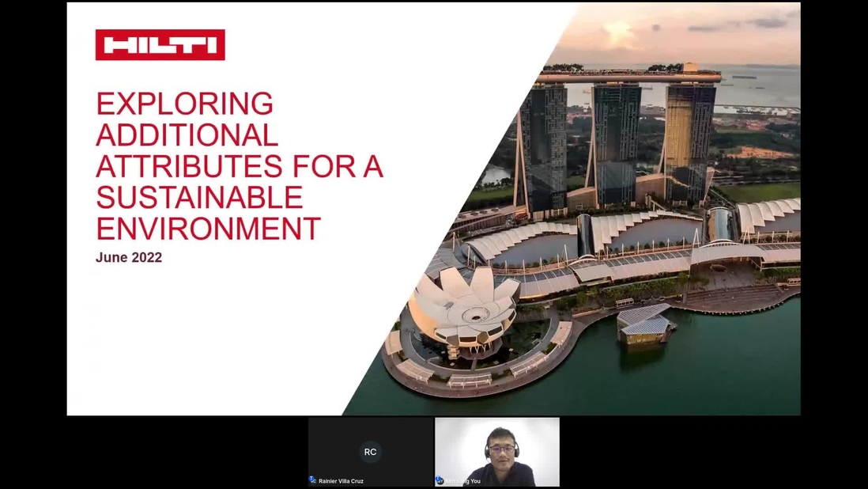Screen dimensions: 868x489
Task: Click the Rainier Villa Cruz name label
Action: (x=341, y=481)
